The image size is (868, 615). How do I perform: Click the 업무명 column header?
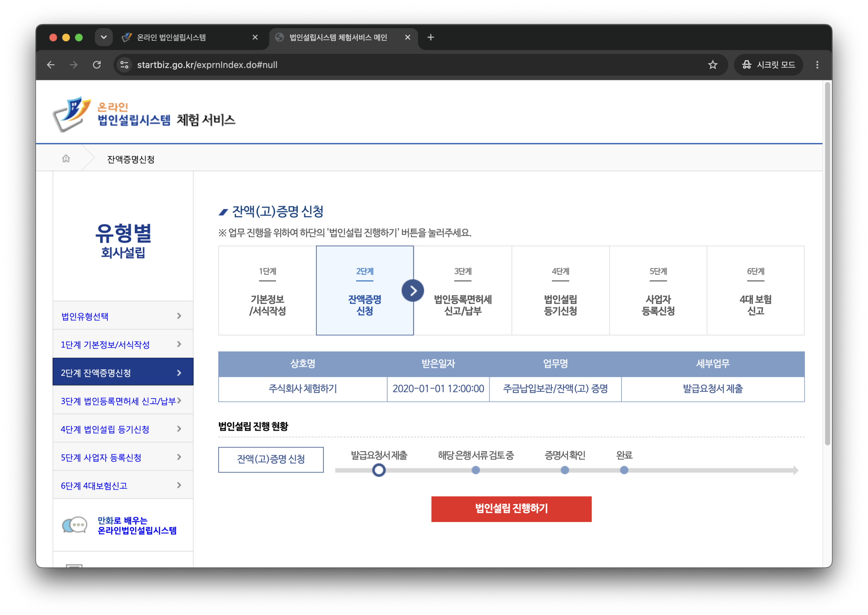pyautogui.click(x=555, y=364)
